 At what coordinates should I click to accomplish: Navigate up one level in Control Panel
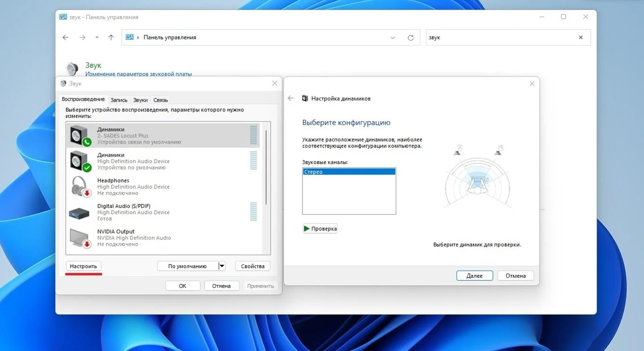[111, 38]
